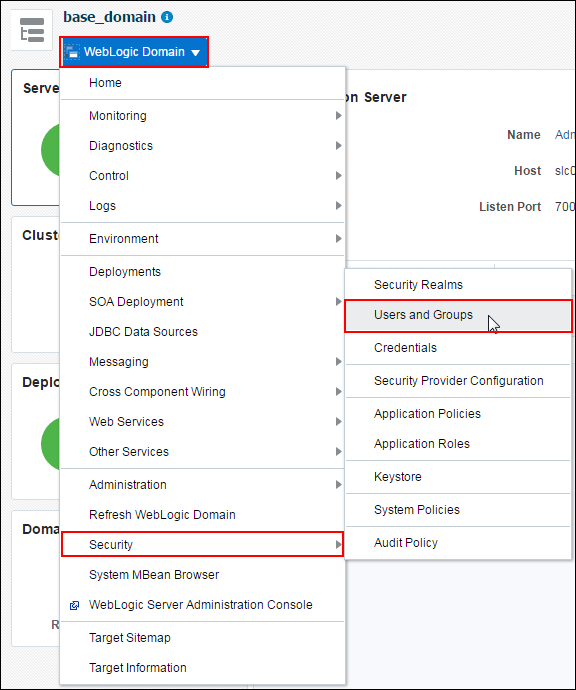Viewport: 576px width, 690px height.
Task: Open System Policies
Action: 458,510
